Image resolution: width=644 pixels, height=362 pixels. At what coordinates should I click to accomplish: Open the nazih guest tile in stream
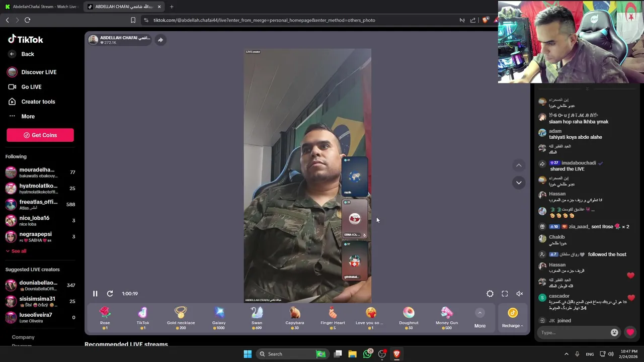pos(355,176)
